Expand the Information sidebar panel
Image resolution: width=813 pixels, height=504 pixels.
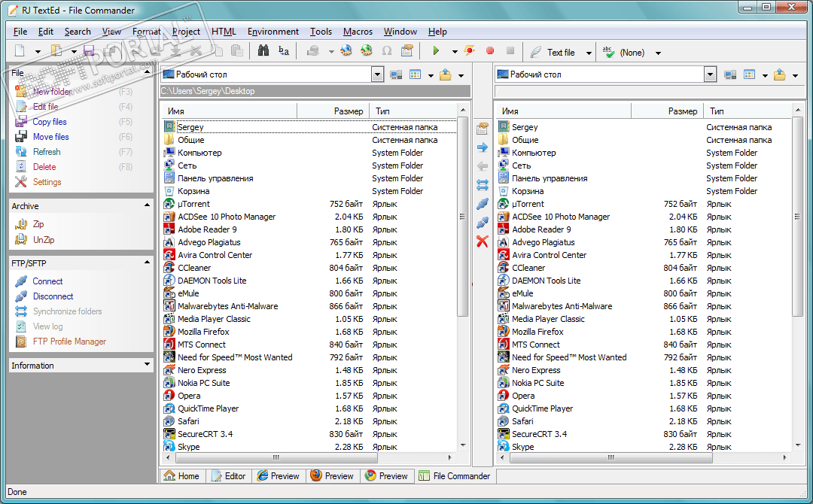coord(148,365)
